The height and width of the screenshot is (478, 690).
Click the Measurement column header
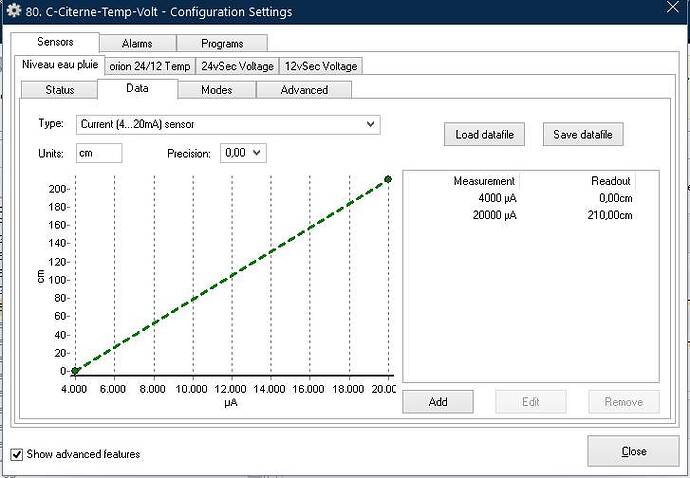484,181
